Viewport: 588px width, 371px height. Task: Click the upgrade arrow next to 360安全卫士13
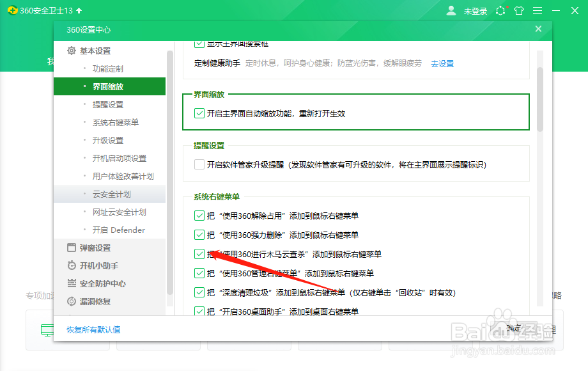click(79, 10)
